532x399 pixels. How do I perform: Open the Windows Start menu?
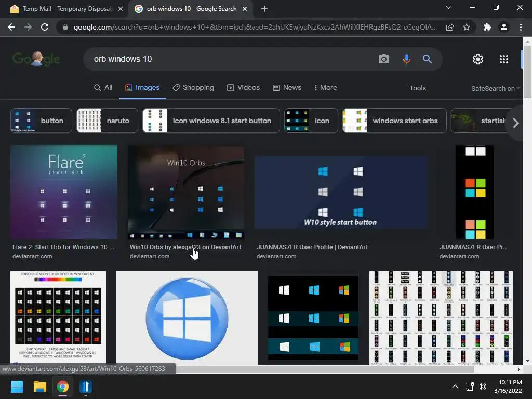[17, 387]
